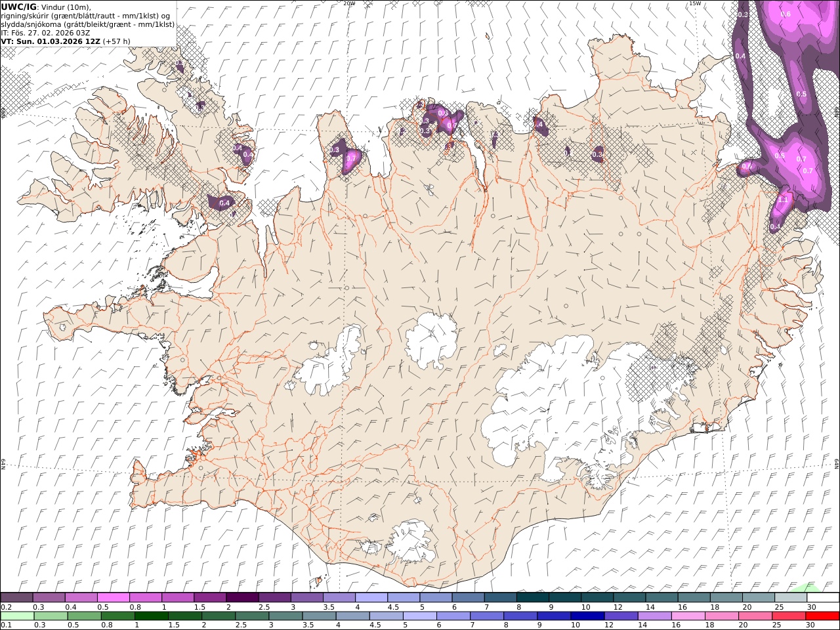The width and height of the screenshot is (840, 630).
Task: Choose dark purple 2 swatch in top legend row
Action: tap(242, 598)
